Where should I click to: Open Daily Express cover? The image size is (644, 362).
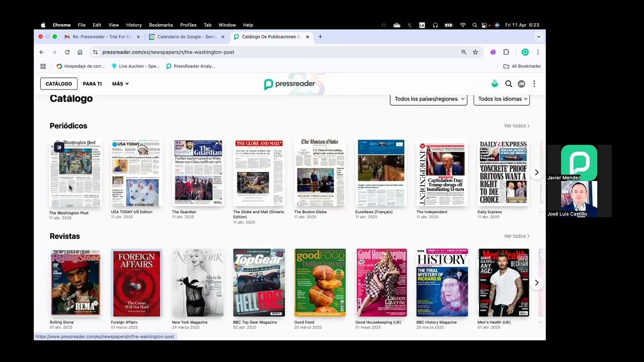pos(503,173)
